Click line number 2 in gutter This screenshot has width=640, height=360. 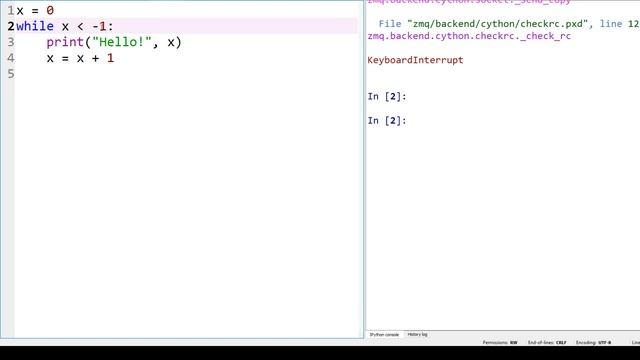(x=11, y=26)
